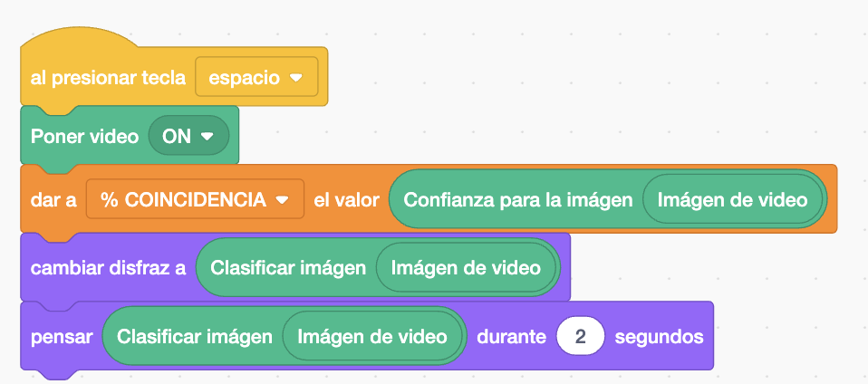Open the "% COINCIDENCIA" variable dropdown
868x384 pixels.
(x=195, y=200)
